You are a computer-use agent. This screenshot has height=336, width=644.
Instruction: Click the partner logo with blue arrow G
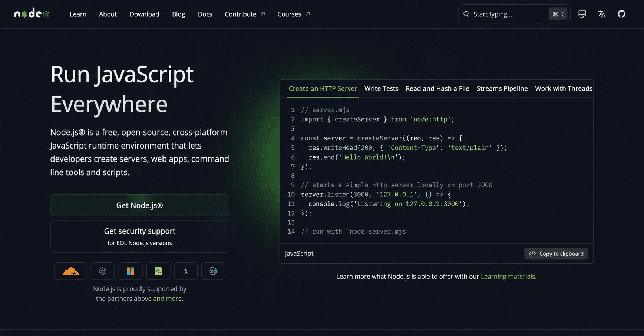pyautogui.click(x=186, y=271)
